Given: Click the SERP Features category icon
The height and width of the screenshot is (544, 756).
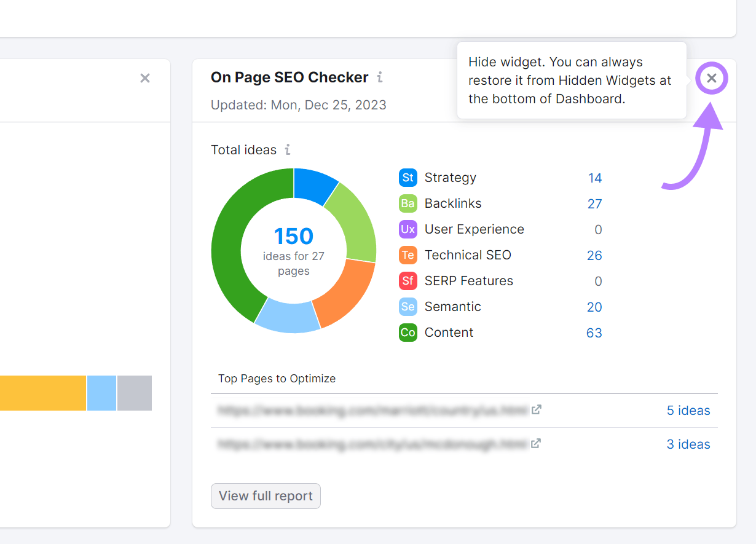Looking at the screenshot, I should [x=408, y=281].
